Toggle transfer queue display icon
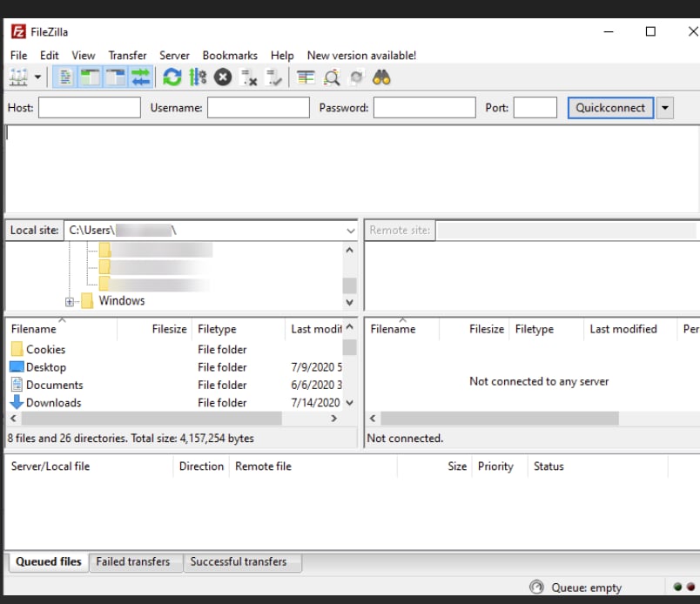This screenshot has width=700, height=604. tap(141, 77)
